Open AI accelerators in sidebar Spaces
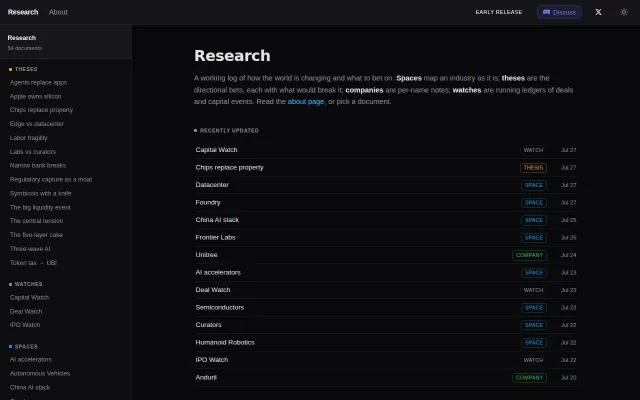 coord(31,360)
